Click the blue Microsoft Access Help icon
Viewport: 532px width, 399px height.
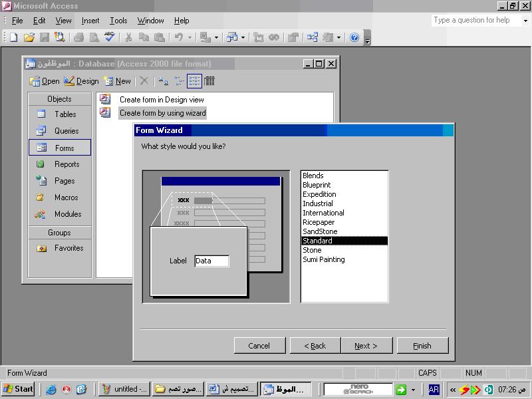coord(354,37)
